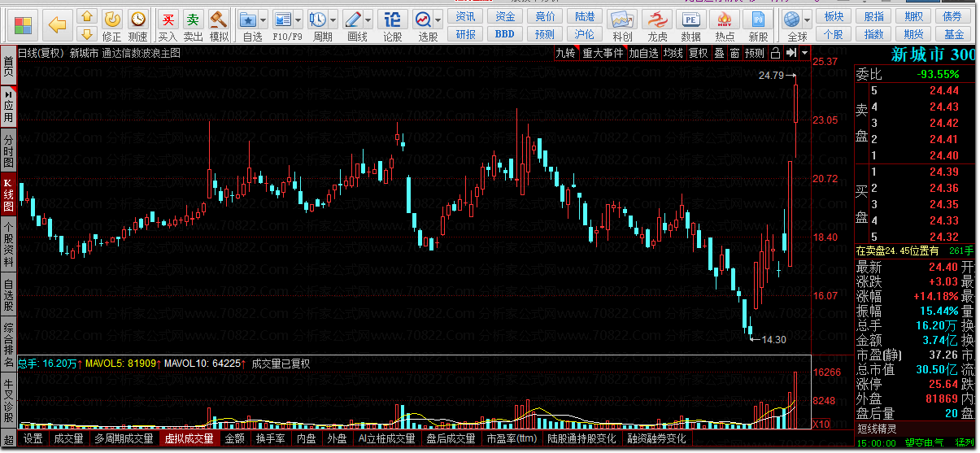Image resolution: width=980 pixels, height=453 pixels.
Task: Click the jump-to-end arrow icon above chart
Action: click(791, 53)
